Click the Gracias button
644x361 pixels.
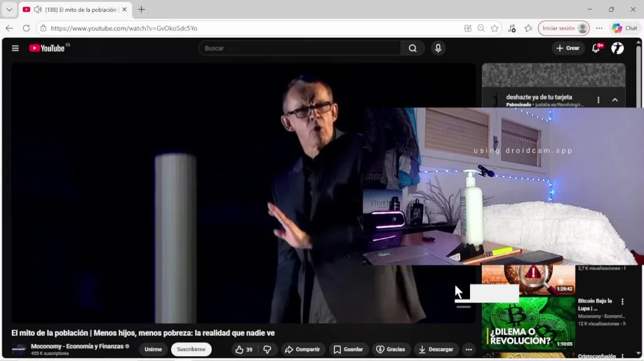tap(391, 349)
